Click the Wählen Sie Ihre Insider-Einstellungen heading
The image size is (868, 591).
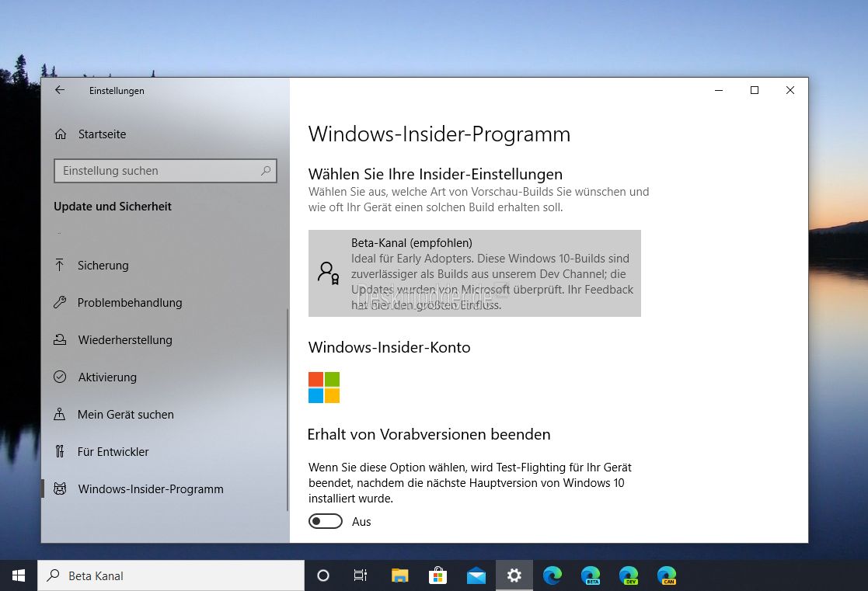point(435,174)
